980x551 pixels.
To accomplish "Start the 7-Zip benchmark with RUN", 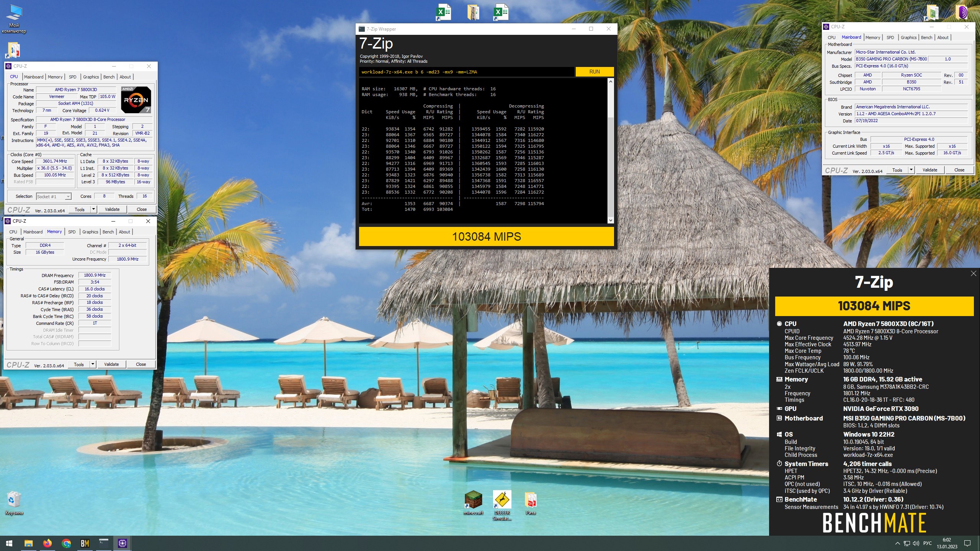I will [595, 72].
